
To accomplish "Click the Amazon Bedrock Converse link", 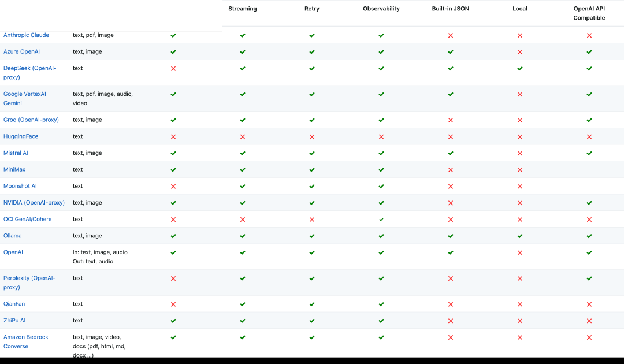I will (x=26, y=341).
